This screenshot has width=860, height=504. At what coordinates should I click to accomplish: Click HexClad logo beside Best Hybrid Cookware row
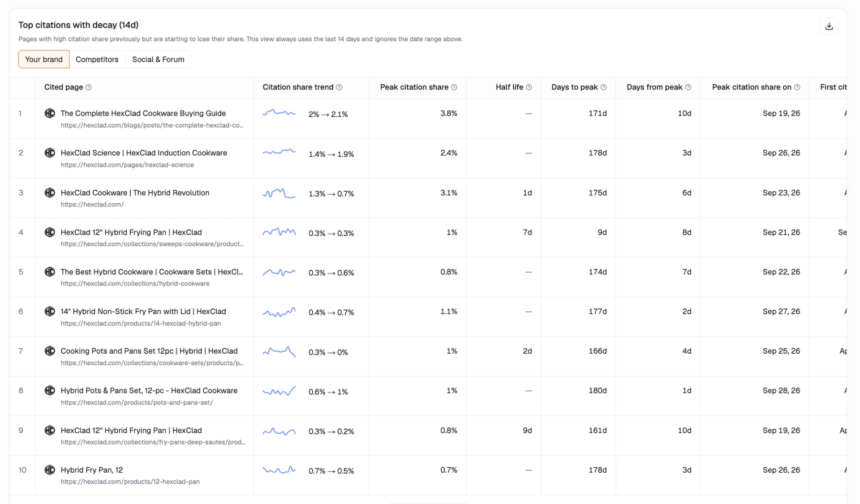click(50, 272)
